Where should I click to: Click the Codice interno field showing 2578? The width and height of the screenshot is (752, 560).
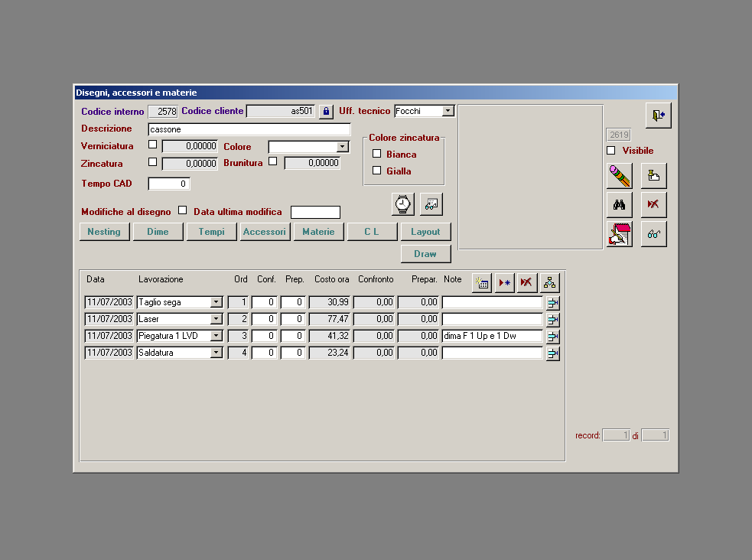pyautogui.click(x=163, y=111)
